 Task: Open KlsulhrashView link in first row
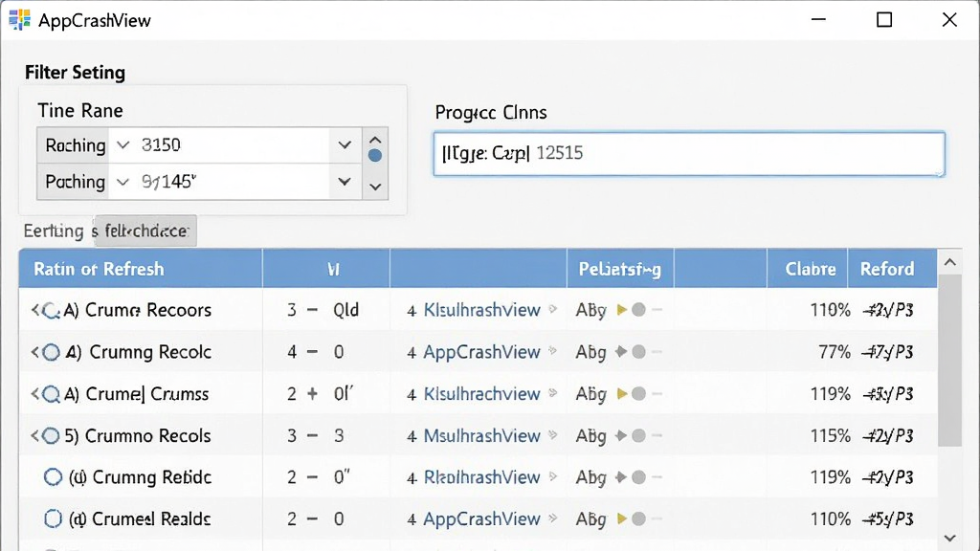(x=482, y=310)
